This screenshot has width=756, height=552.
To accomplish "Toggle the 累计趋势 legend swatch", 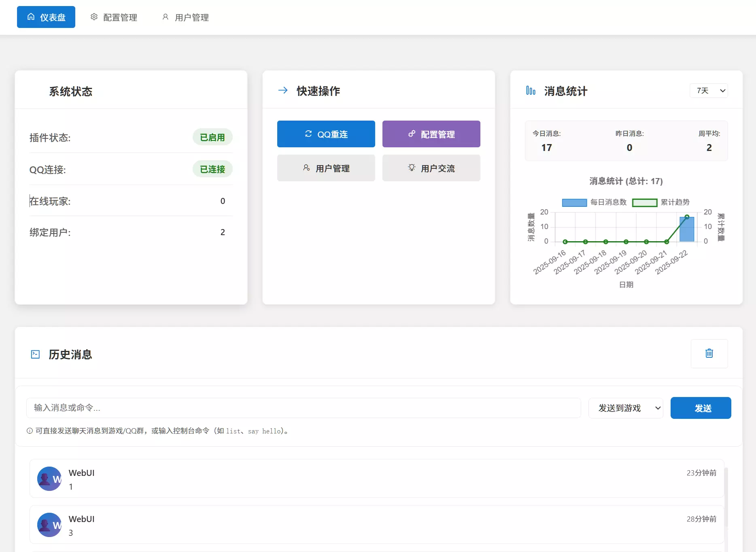I will pyautogui.click(x=645, y=202).
